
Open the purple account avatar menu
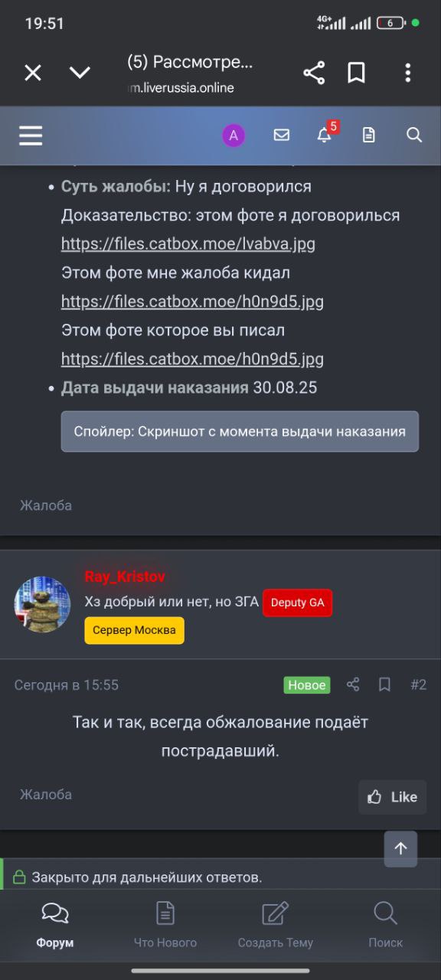[234, 136]
